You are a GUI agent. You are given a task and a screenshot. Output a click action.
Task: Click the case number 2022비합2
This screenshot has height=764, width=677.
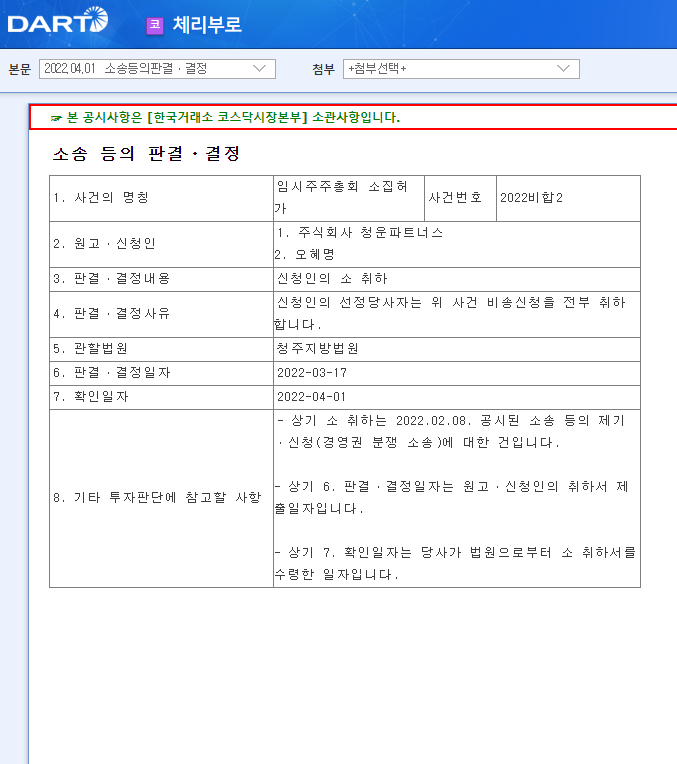tap(531, 198)
